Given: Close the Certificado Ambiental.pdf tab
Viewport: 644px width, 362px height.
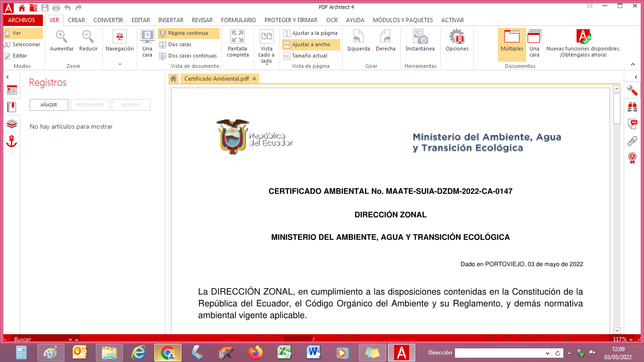Looking at the screenshot, I should tap(254, 79).
